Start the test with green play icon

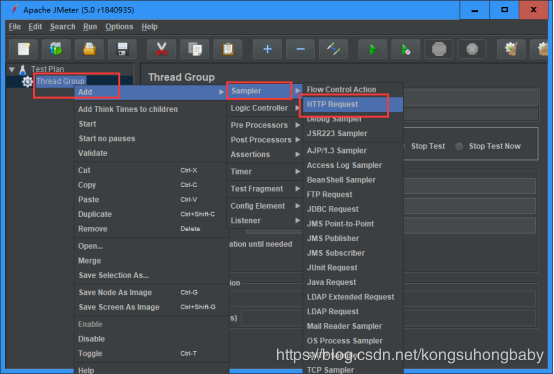373,49
